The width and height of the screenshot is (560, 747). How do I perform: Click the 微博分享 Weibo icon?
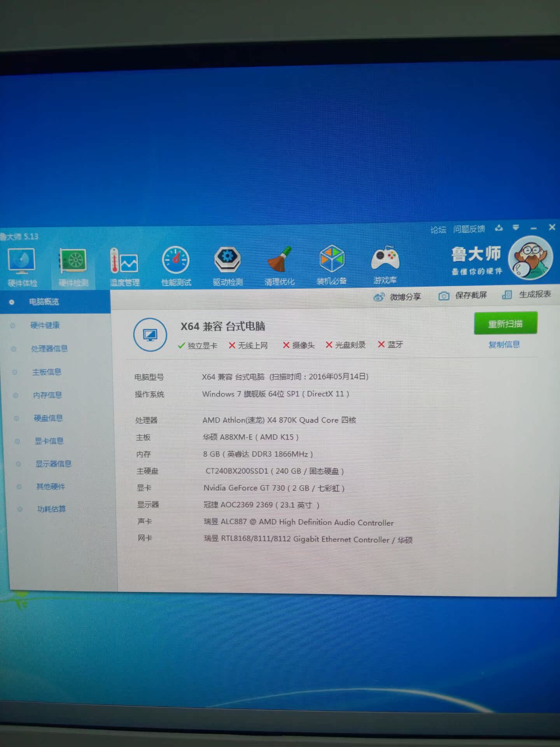pos(379,298)
